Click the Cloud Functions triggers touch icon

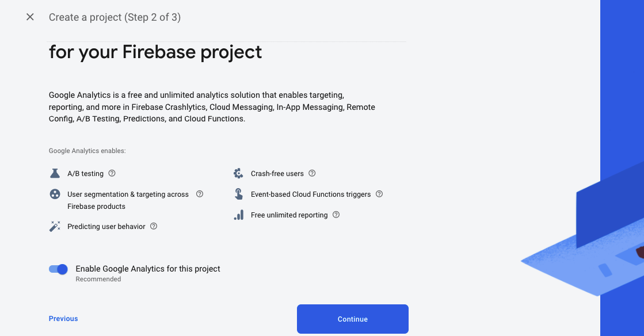(x=238, y=194)
